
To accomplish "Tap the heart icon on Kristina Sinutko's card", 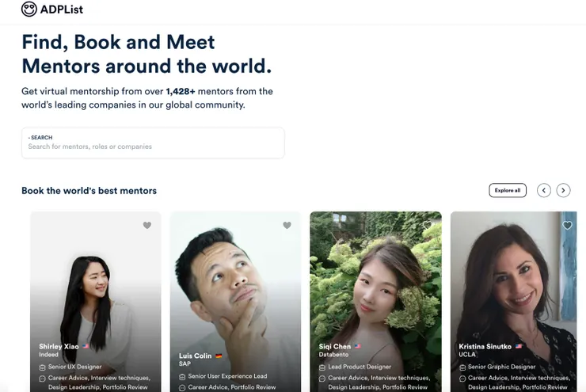I will click(x=567, y=226).
